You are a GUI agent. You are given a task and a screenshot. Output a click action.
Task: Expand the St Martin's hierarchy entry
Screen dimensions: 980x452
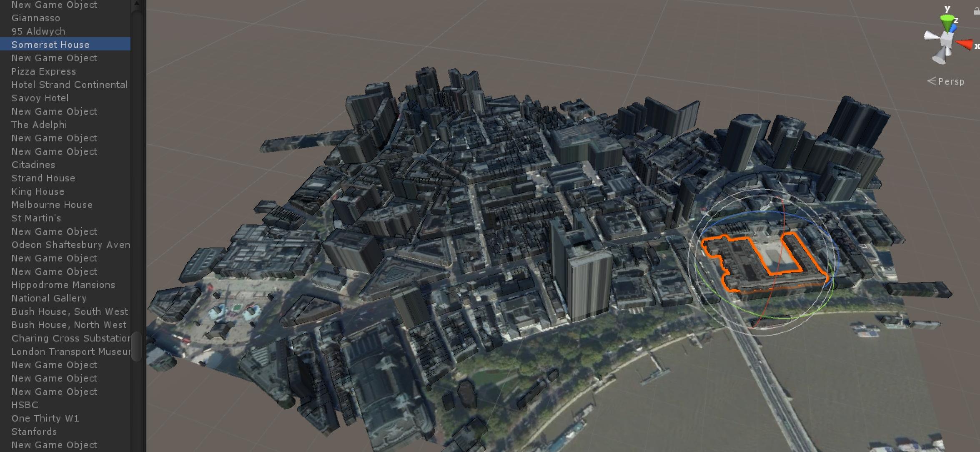[5, 218]
